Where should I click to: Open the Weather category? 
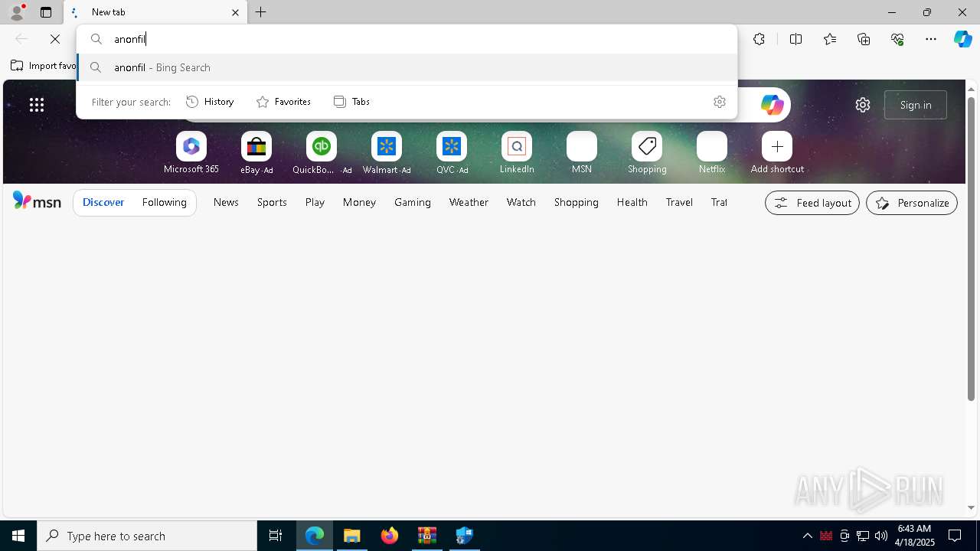pyautogui.click(x=469, y=203)
